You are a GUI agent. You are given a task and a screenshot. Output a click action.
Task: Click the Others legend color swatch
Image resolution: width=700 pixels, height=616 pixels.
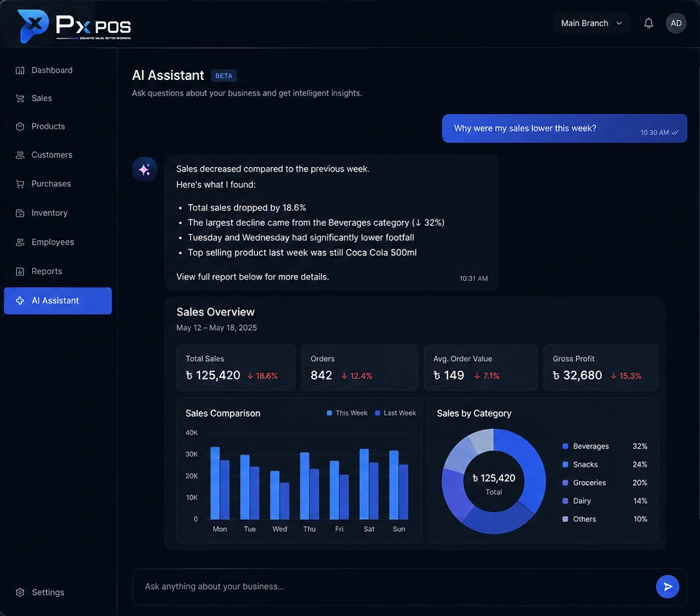(x=565, y=519)
